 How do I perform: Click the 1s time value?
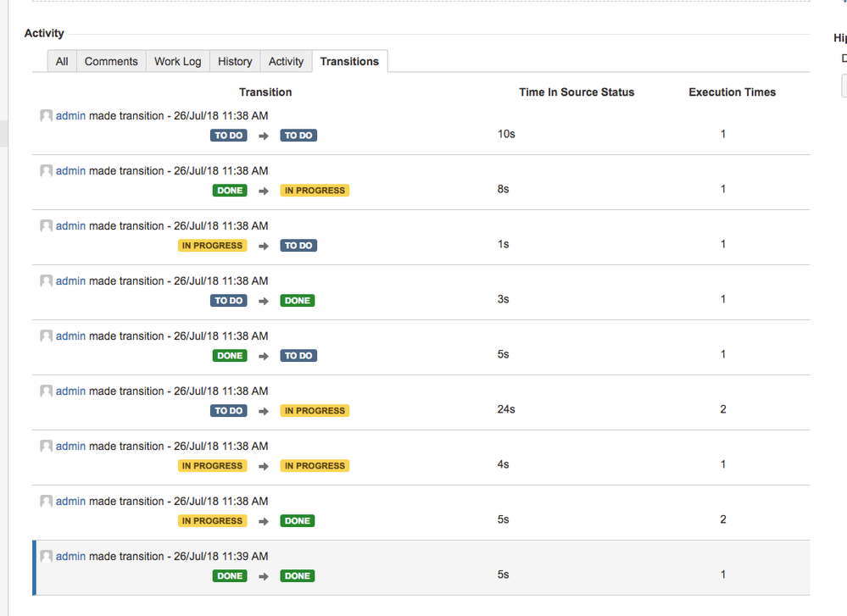pyautogui.click(x=503, y=244)
